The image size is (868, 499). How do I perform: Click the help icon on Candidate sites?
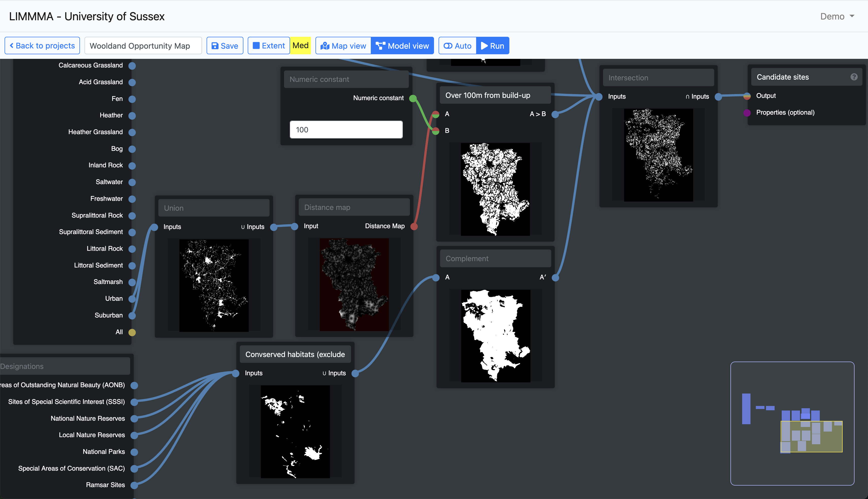click(x=854, y=77)
